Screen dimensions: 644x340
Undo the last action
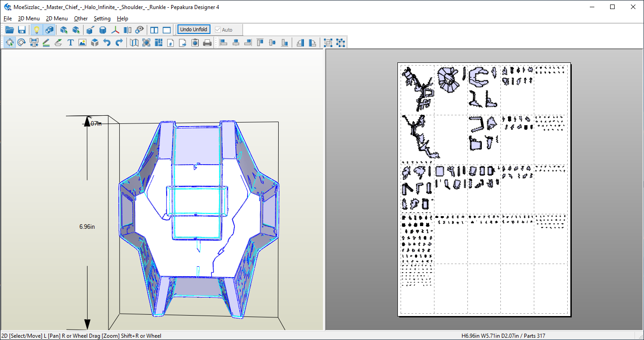point(107,42)
